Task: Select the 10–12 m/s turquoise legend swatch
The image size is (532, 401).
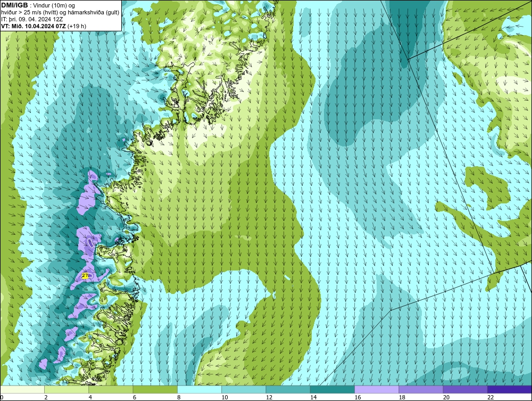Action: [244, 389]
